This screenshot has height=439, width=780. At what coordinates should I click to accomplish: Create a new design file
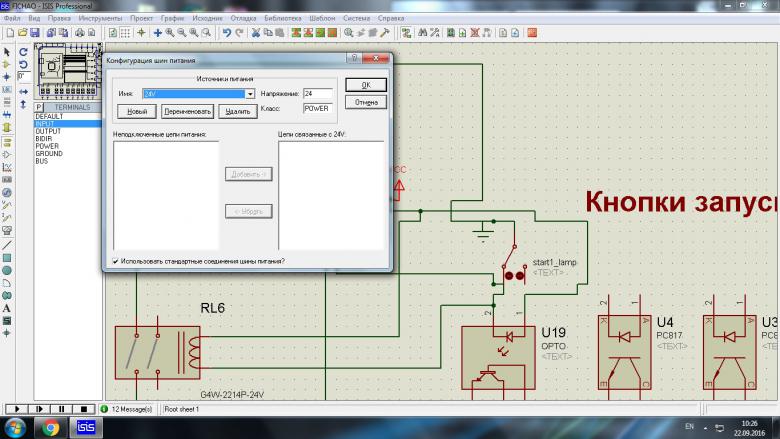[10, 33]
